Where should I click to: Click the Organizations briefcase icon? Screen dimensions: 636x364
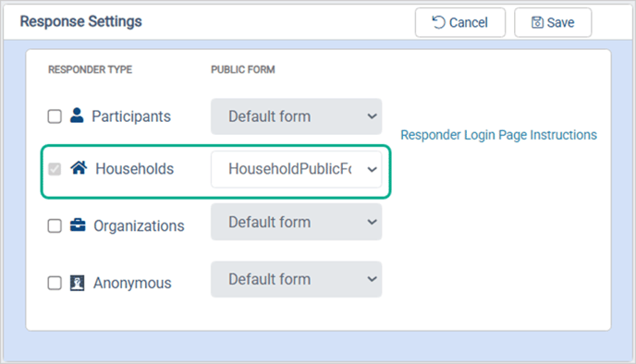pyautogui.click(x=78, y=225)
